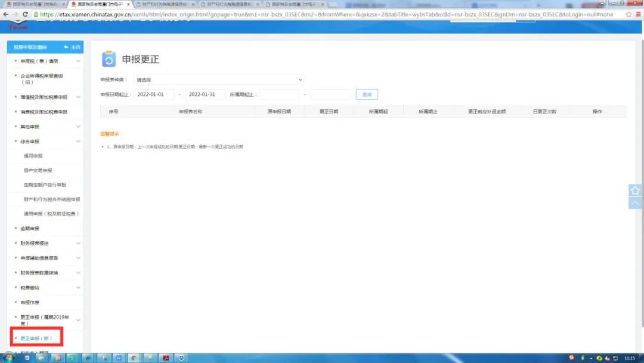Open 消费税及附加税费申报 in sidebar

pyautogui.click(x=44, y=112)
